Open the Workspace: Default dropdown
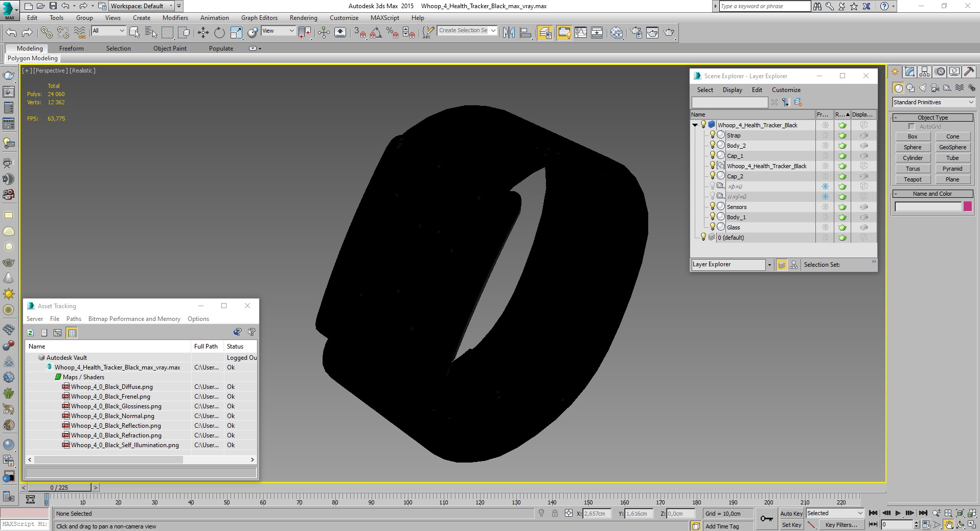Image resolution: width=980 pixels, height=531 pixels. (142, 6)
